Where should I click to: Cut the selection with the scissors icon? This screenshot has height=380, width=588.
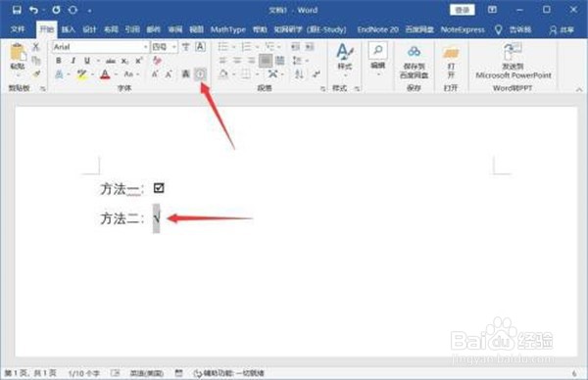click(36, 47)
